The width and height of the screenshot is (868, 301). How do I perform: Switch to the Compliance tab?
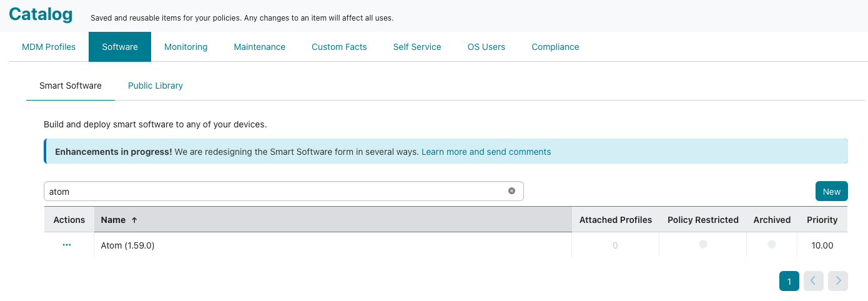point(555,47)
